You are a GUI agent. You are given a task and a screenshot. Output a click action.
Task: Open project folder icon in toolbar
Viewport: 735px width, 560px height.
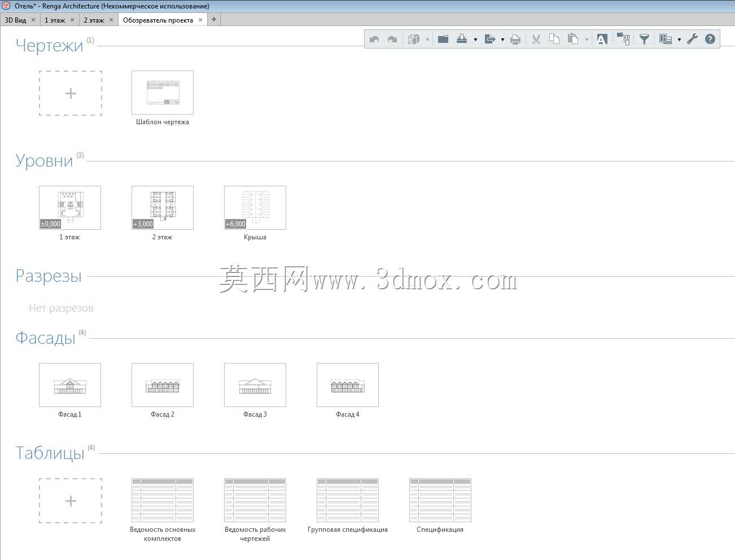pyautogui.click(x=443, y=39)
